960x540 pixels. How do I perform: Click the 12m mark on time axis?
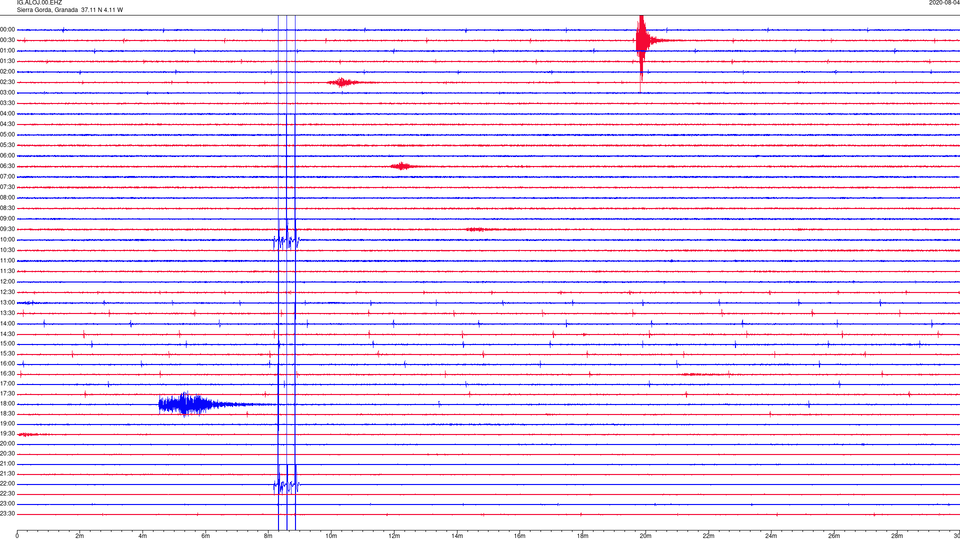(x=394, y=536)
